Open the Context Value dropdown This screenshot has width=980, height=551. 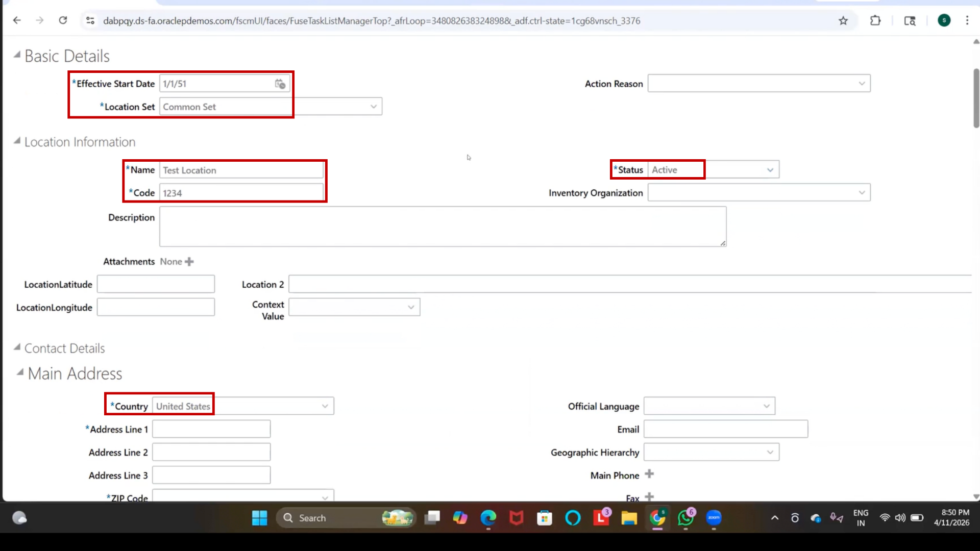[411, 307]
